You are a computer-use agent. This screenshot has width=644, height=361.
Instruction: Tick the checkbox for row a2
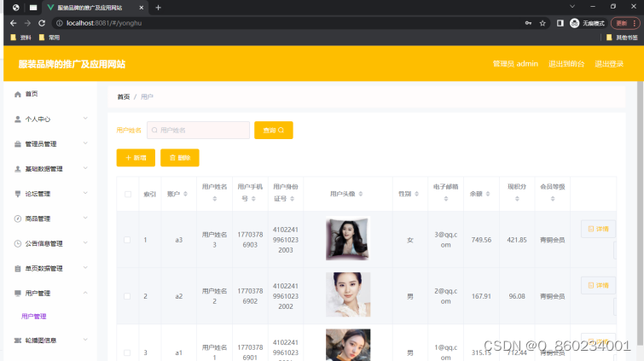pos(127,296)
